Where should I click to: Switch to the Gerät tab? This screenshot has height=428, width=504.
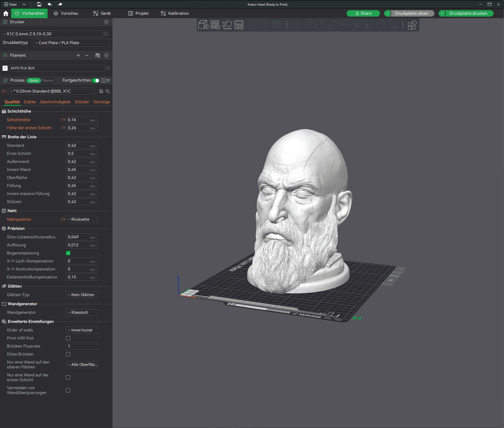[x=102, y=13]
